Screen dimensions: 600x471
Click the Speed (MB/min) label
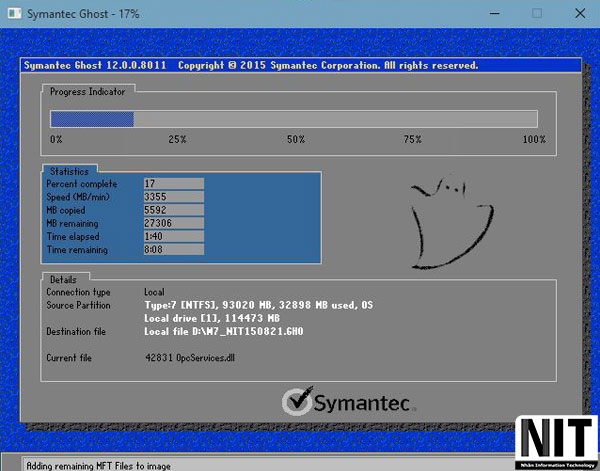coord(78,197)
